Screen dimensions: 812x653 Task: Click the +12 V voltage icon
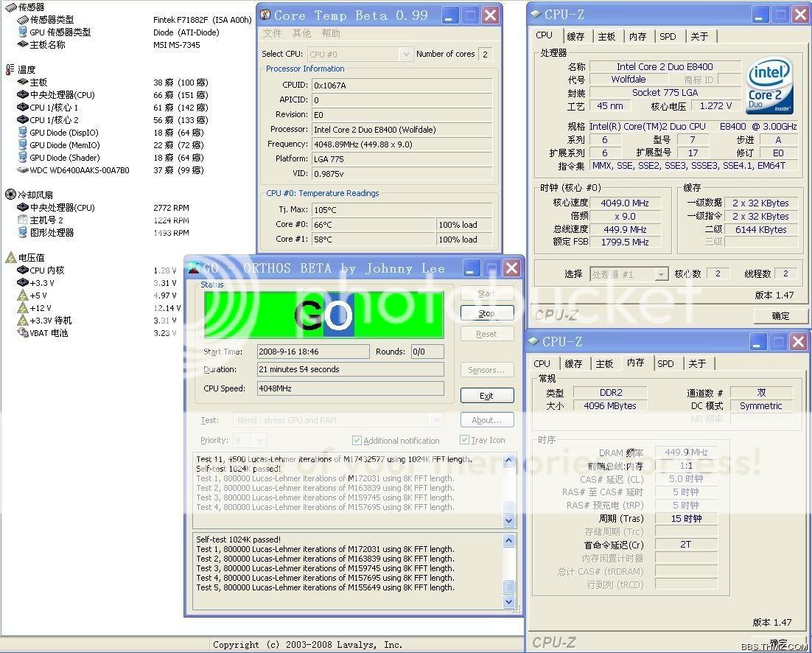[23, 308]
